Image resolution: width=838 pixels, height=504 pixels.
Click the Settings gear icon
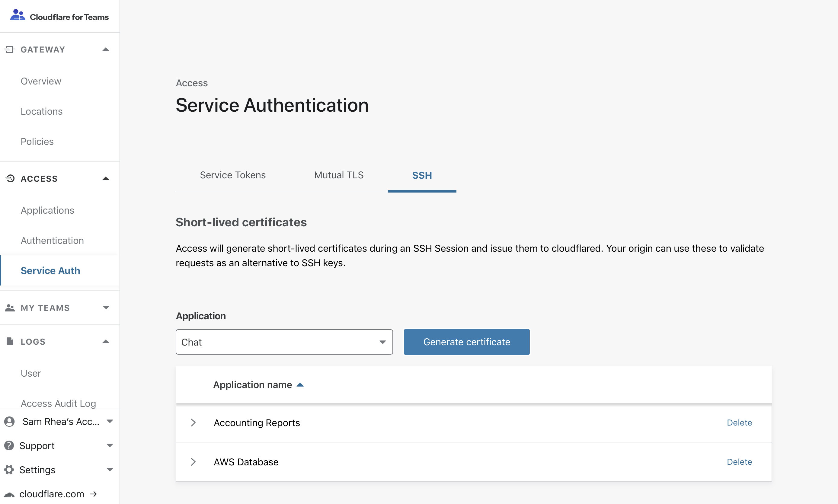[x=9, y=469]
